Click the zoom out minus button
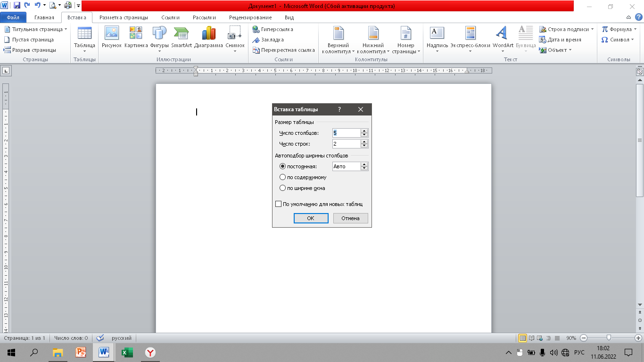The image size is (644, 362). (x=584, y=338)
